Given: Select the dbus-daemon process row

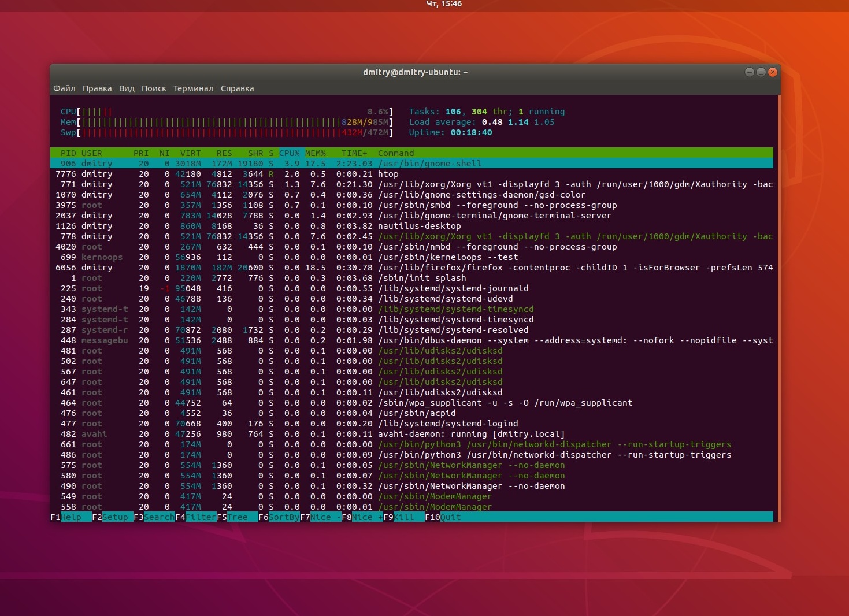Looking at the screenshot, I should (x=411, y=340).
